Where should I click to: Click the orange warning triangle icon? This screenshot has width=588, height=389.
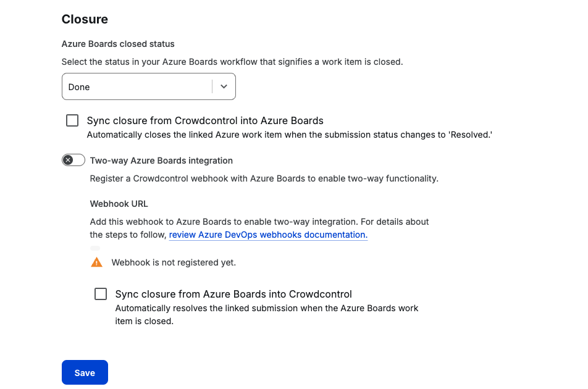[x=96, y=262]
